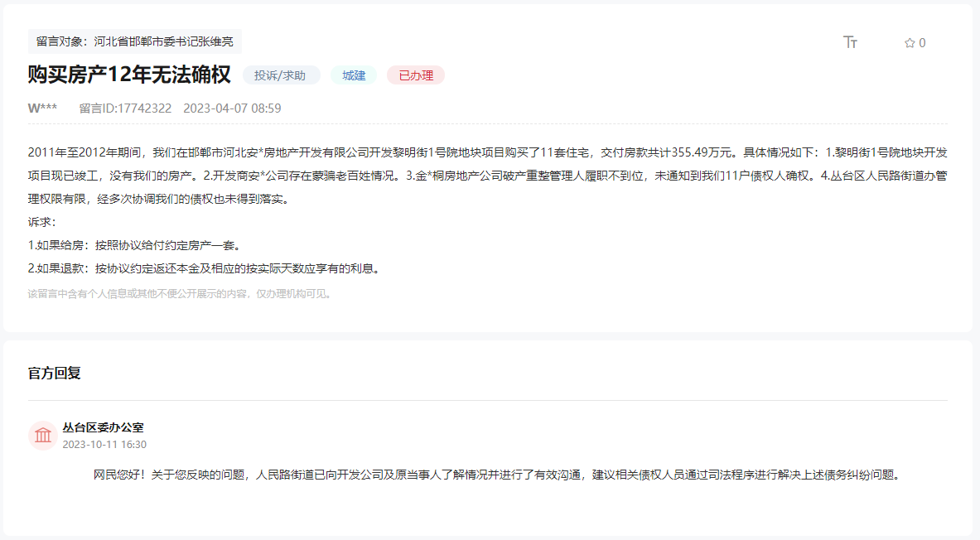Click the 留言对象 recipient label
This screenshot has height=540, width=980.
(x=134, y=41)
